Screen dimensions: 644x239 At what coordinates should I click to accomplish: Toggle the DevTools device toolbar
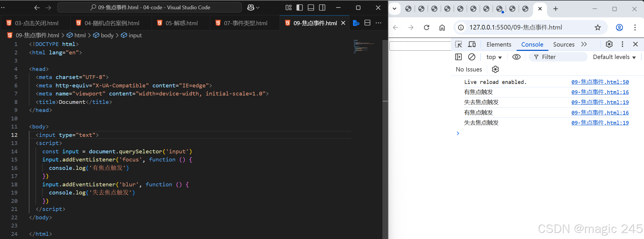click(x=472, y=44)
